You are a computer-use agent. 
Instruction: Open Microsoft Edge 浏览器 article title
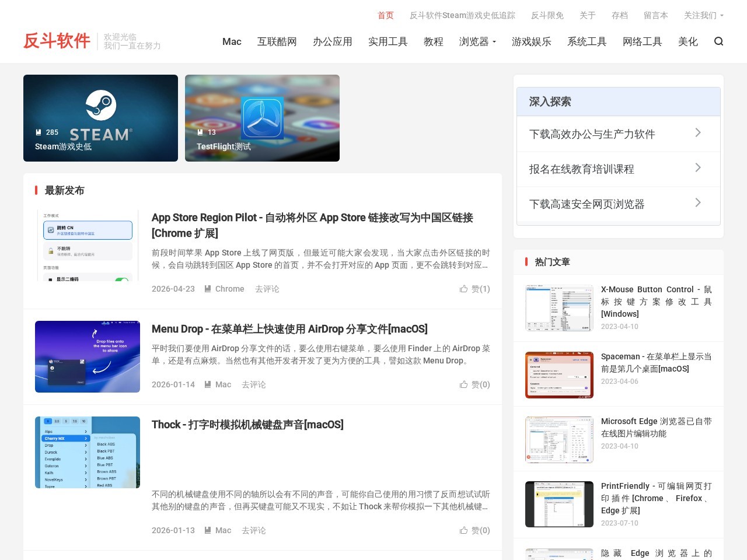tap(657, 428)
